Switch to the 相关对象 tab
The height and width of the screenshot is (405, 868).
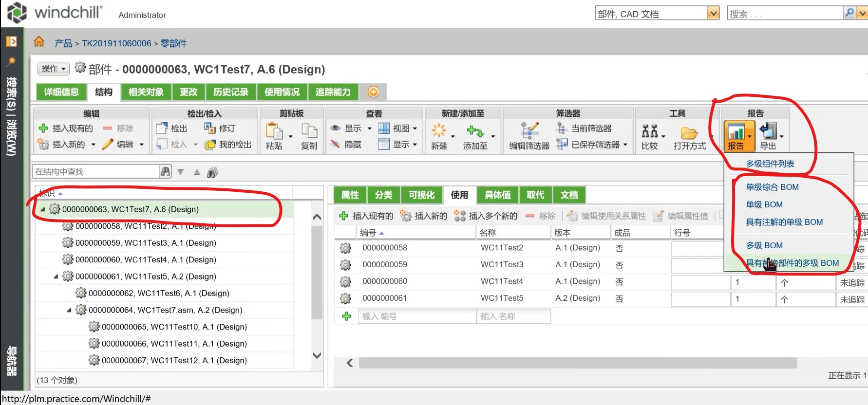tap(146, 92)
